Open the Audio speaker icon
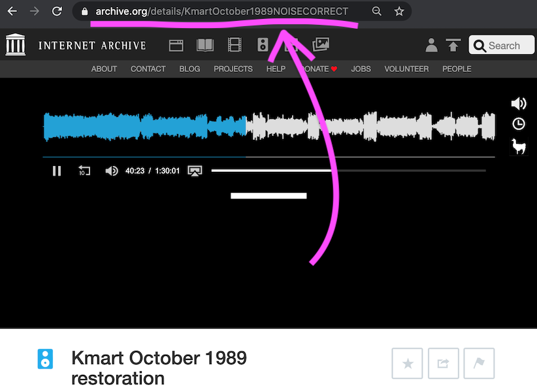 click(263, 45)
